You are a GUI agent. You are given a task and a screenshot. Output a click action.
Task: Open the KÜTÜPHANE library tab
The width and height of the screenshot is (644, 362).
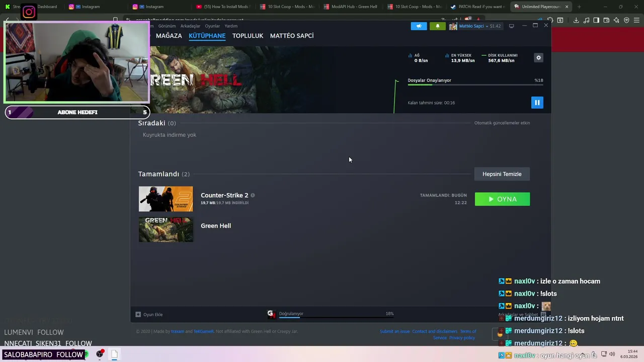click(207, 36)
